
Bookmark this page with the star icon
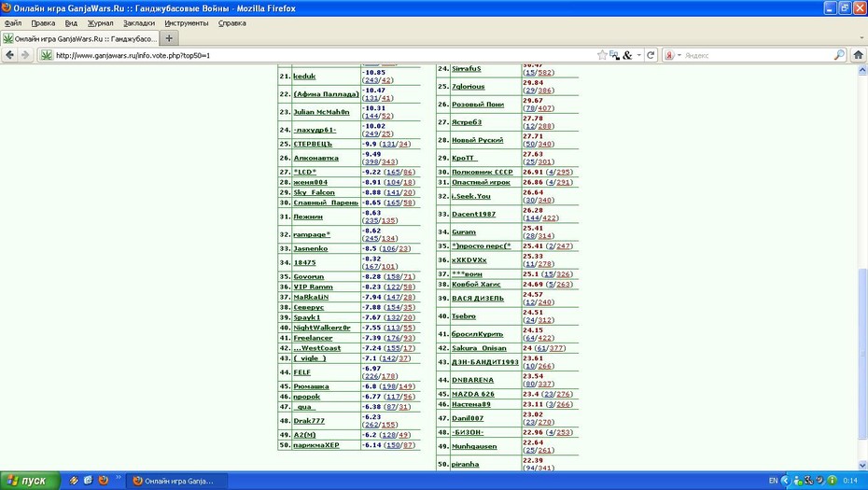click(x=602, y=55)
